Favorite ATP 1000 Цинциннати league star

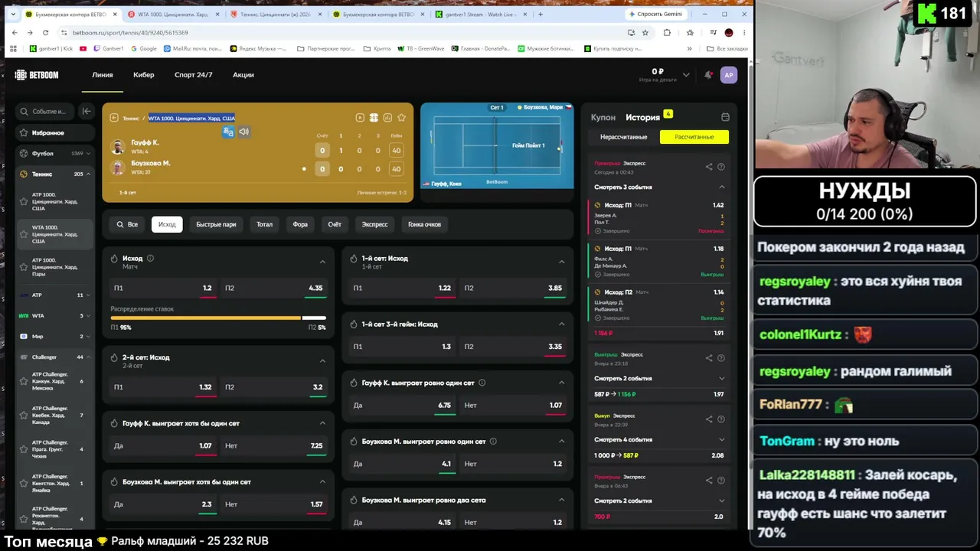(x=23, y=202)
